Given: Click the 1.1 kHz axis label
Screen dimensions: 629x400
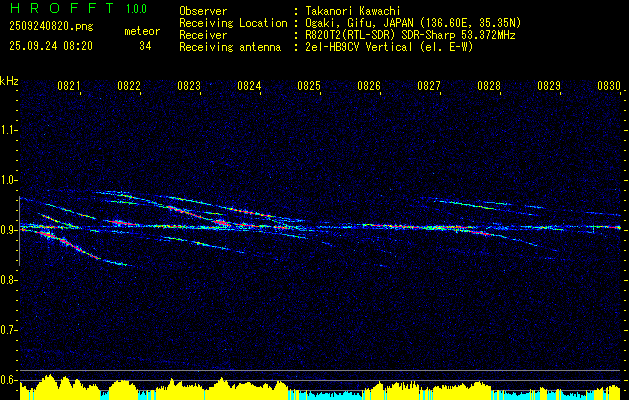Looking at the screenshot, I should [x=8, y=130].
